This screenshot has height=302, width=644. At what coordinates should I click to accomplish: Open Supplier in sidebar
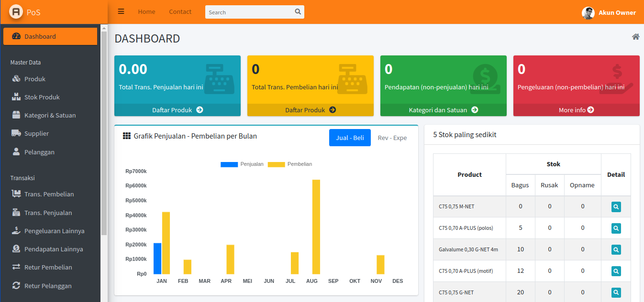coord(50,133)
